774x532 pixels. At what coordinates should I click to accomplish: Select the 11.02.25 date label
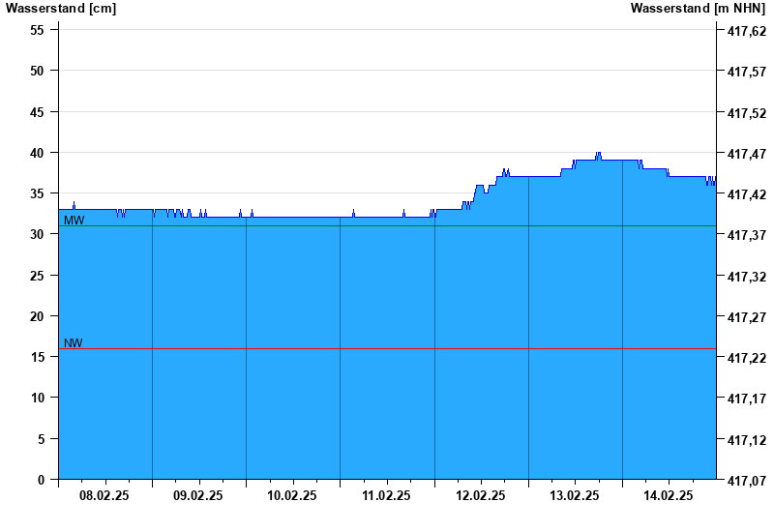pos(386,495)
